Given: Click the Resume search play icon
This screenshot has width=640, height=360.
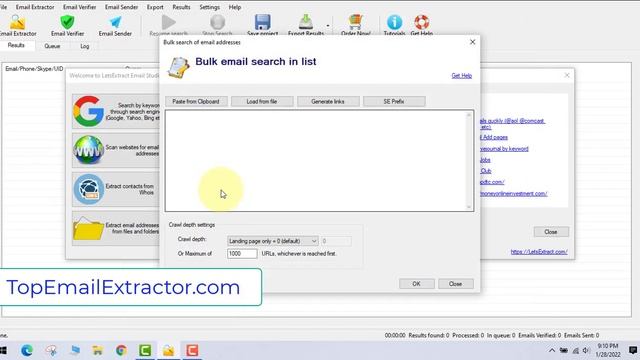Looking at the screenshot, I should tap(168, 22).
